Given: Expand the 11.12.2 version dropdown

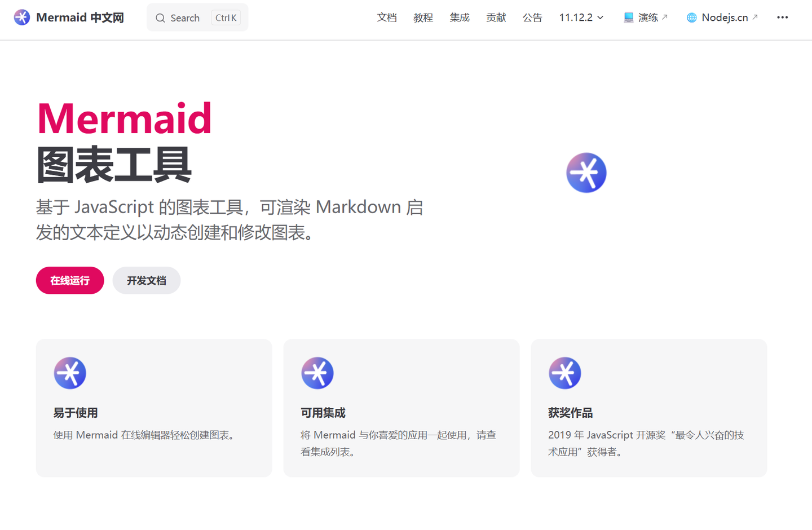Looking at the screenshot, I should pyautogui.click(x=581, y=17).
